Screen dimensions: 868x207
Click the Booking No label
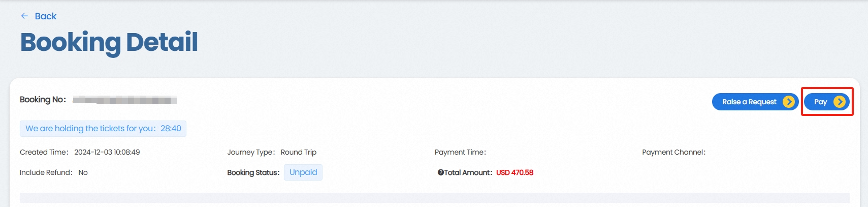click(43, 100)
